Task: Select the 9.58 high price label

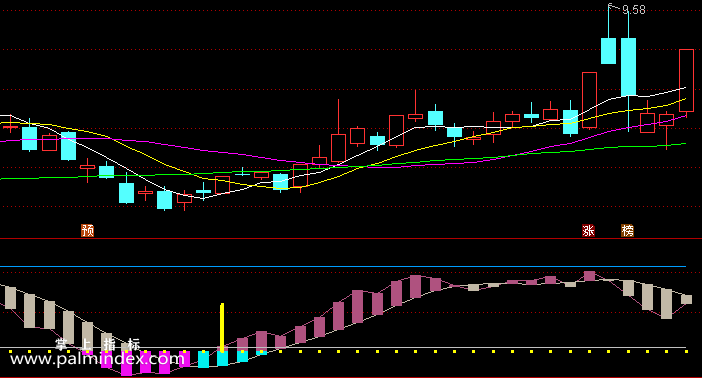Action: point(634,10)
